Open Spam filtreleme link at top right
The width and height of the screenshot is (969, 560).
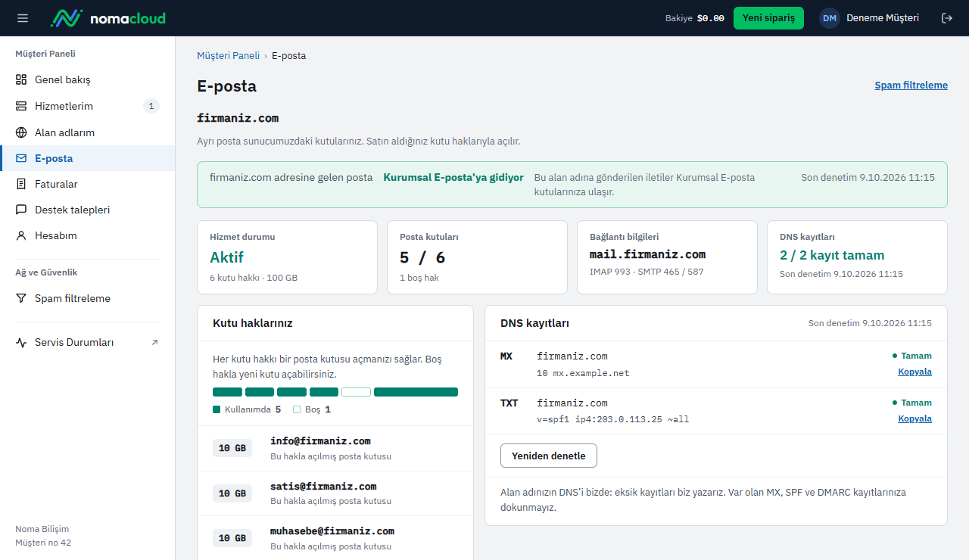pyautogui.click(x=911, y=86)
